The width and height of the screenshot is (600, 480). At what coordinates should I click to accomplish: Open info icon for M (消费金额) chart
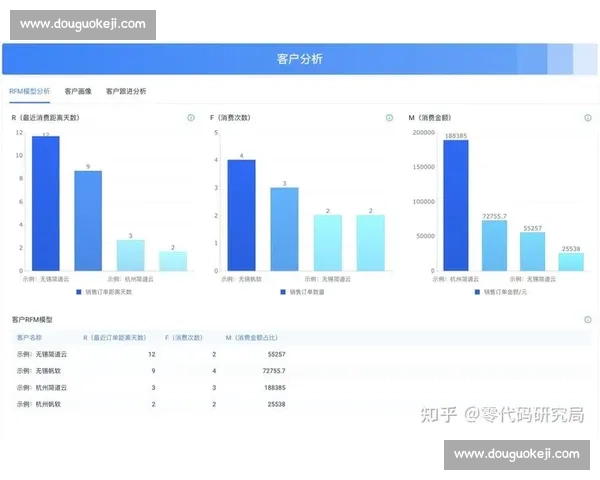click(x=588, y=118)
